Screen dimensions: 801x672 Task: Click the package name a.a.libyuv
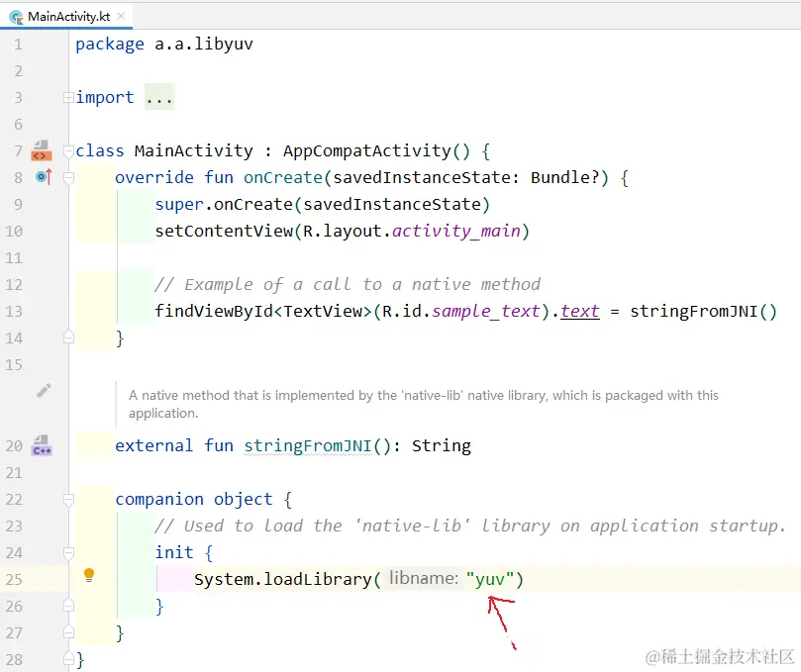(204, 44)
